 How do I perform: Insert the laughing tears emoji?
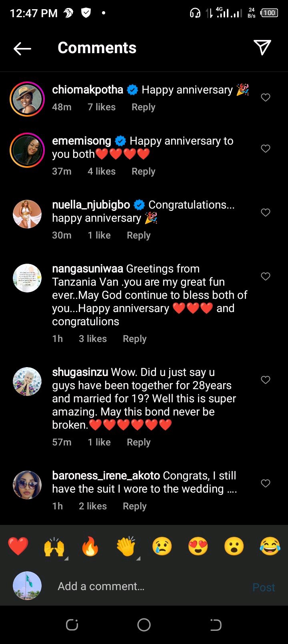click(x=270, y=547)
